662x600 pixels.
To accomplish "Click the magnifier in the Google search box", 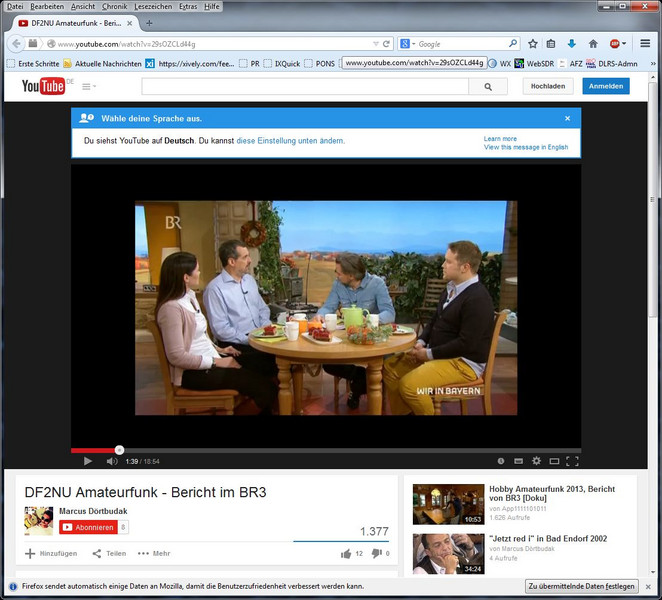I will click(x=513, y=43).
